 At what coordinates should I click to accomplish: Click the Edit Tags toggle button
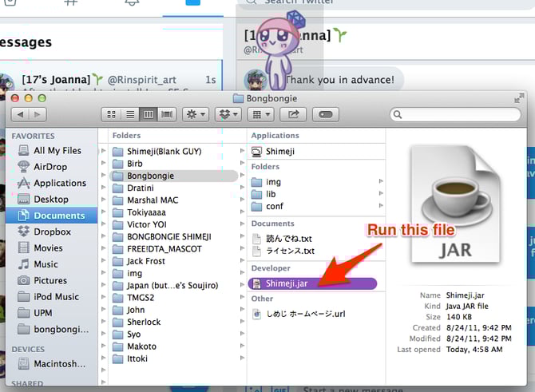click(x=326, y=114)
